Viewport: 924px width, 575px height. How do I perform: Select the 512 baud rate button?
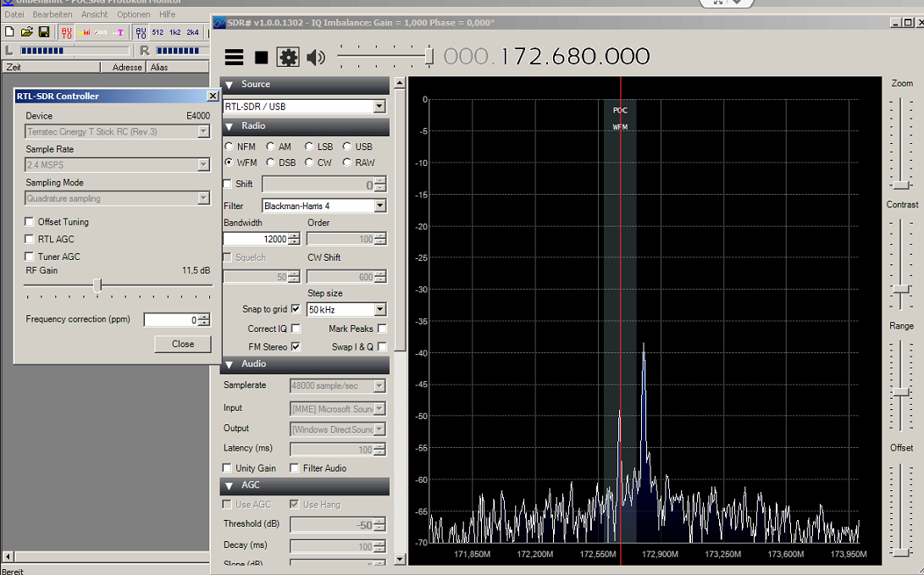click(158, 32)
